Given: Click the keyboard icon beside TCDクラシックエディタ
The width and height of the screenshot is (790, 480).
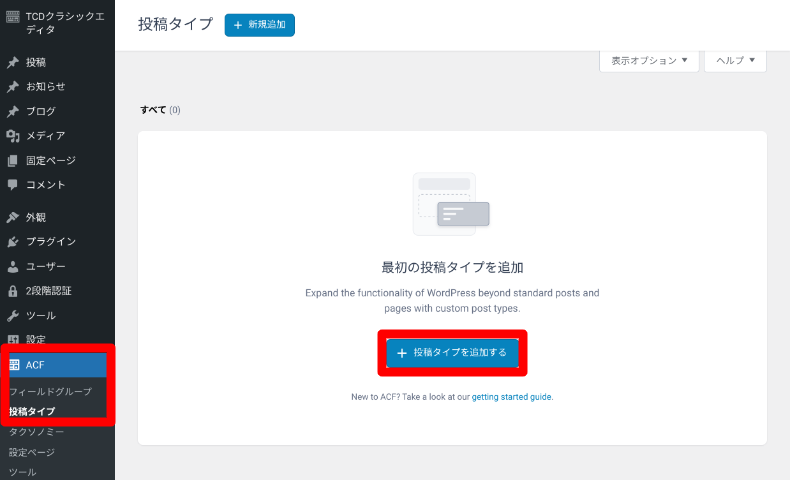Looking at the screenshot, I should tap(13, 17).
